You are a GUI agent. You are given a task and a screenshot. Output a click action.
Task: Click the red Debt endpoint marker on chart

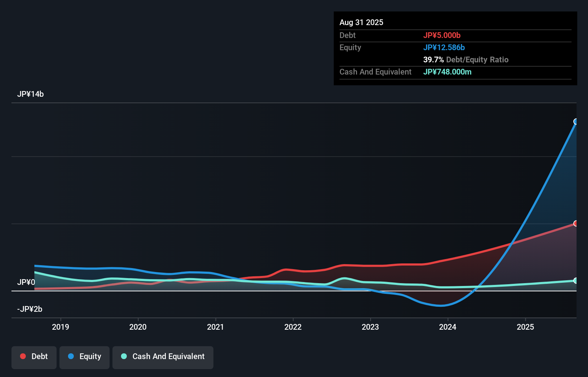pos(576,224)
